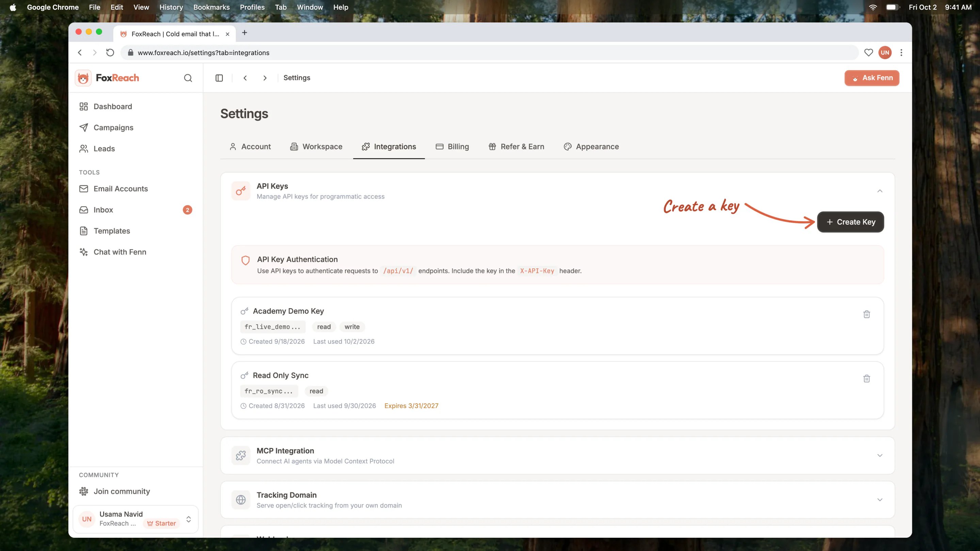Delete the Read Only Sync key
This screenshot has height=551, width=980.
[867, 378]
